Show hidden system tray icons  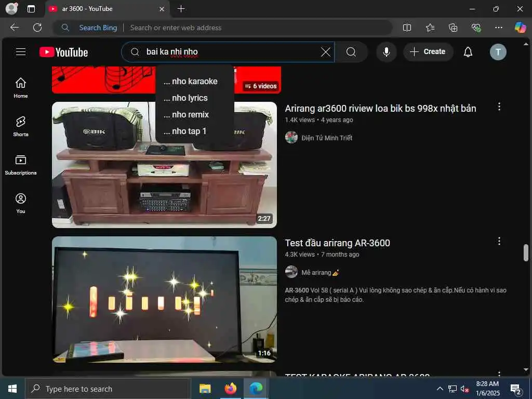[440, 389]
